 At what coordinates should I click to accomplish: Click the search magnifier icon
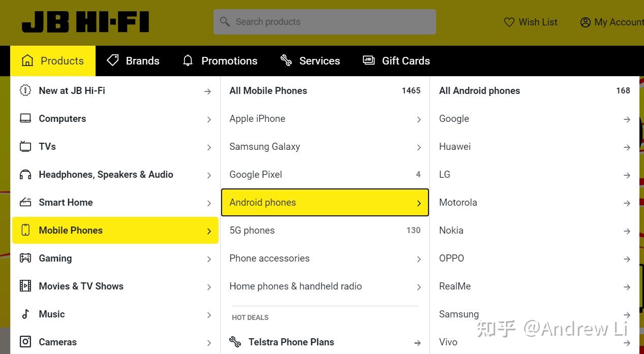pos(225,22)
